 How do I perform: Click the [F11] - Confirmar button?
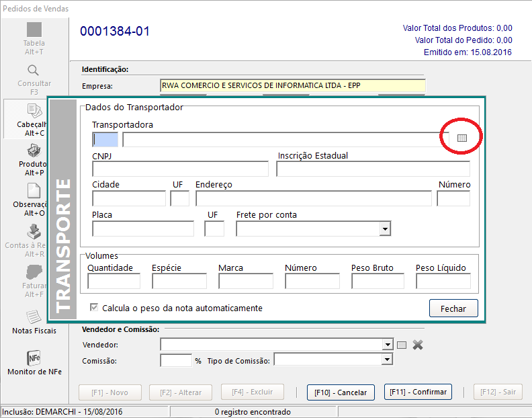(418, 392)
